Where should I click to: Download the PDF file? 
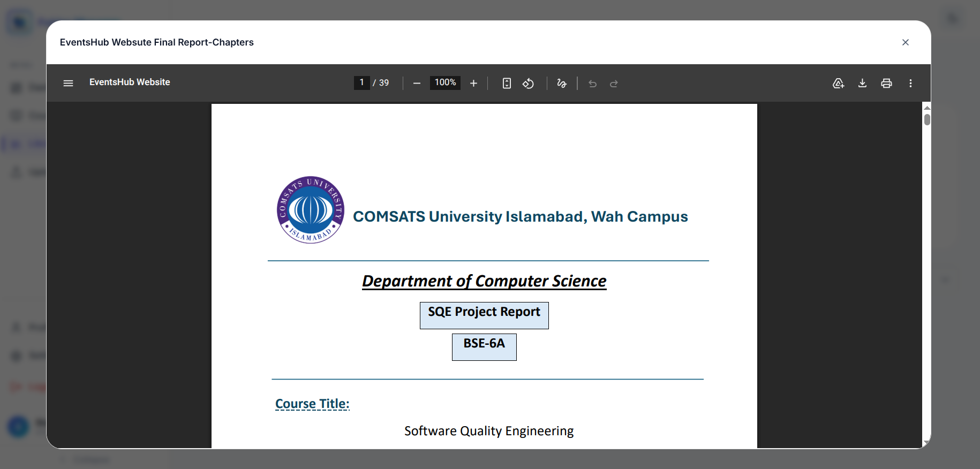[862, 83]
